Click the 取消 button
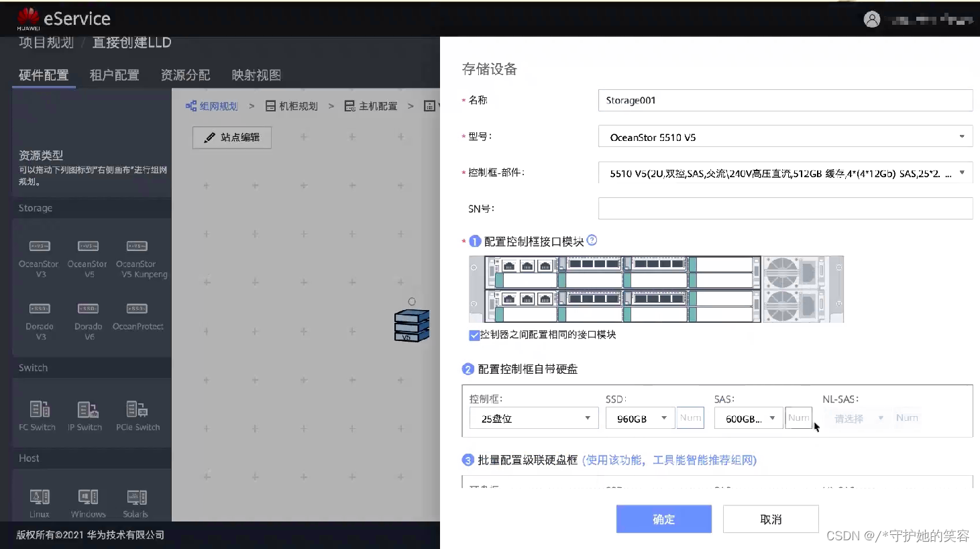 (771, 519)
